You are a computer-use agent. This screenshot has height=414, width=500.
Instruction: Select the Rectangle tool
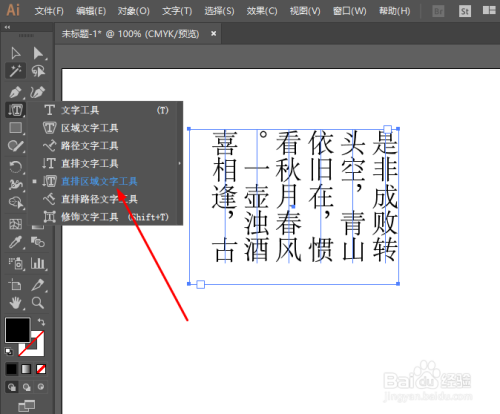tap(15, 128)
